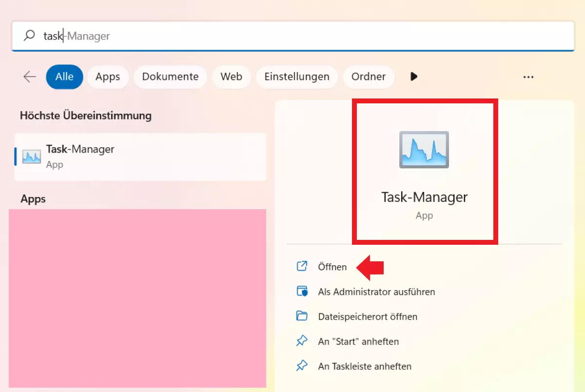Click the administrator shield icon

click(302, 291)
